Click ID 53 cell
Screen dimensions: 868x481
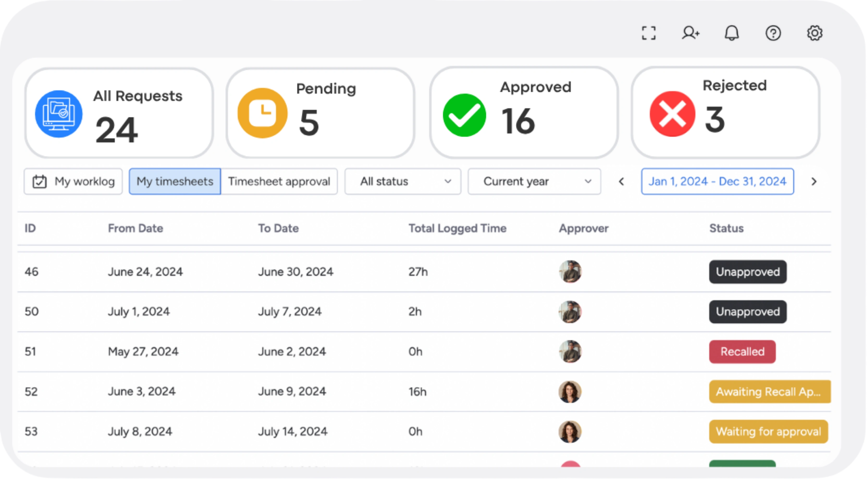pos(31,432)
